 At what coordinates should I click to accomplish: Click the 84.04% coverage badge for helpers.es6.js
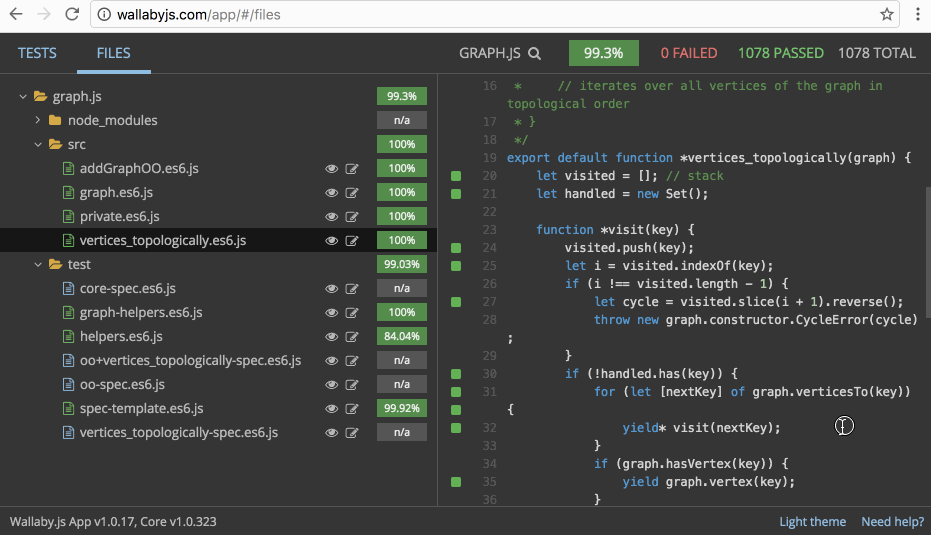(402, 336)
